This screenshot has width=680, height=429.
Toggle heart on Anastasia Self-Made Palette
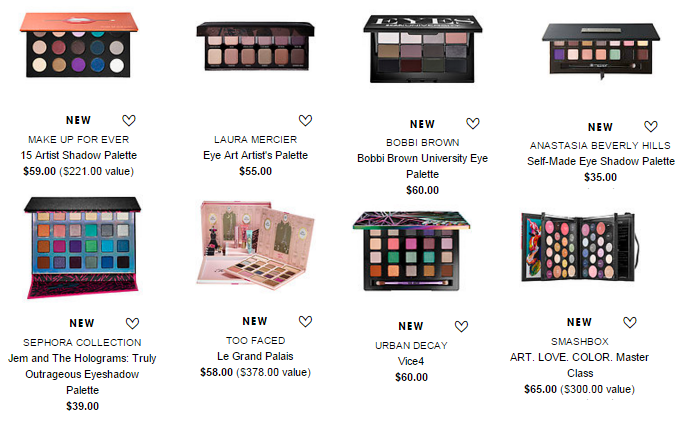(x=651, y=127)
